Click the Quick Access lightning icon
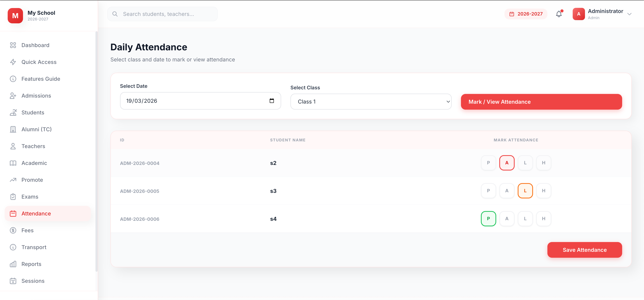This screenshot has height=300, width=644. (13, 62)
